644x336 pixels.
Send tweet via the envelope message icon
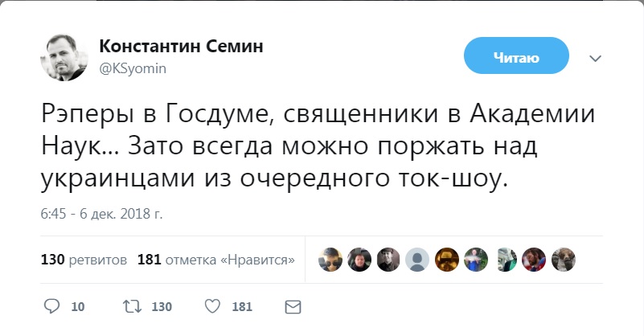click(293, 306)
